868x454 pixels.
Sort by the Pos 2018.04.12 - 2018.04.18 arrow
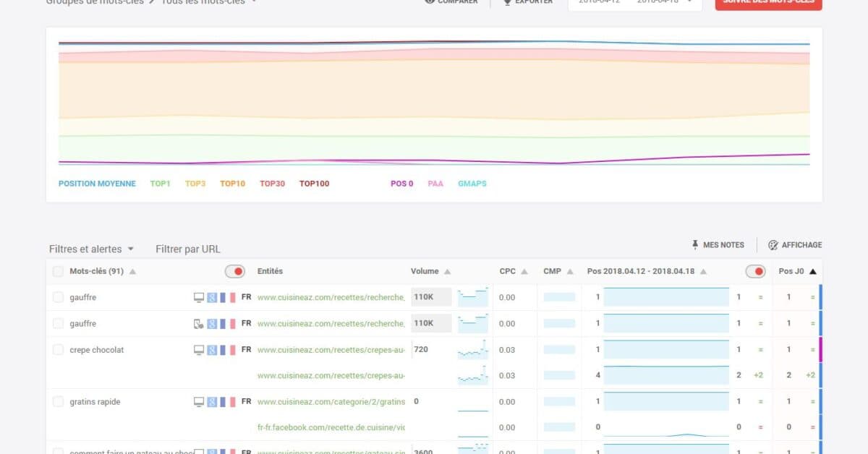703,272
